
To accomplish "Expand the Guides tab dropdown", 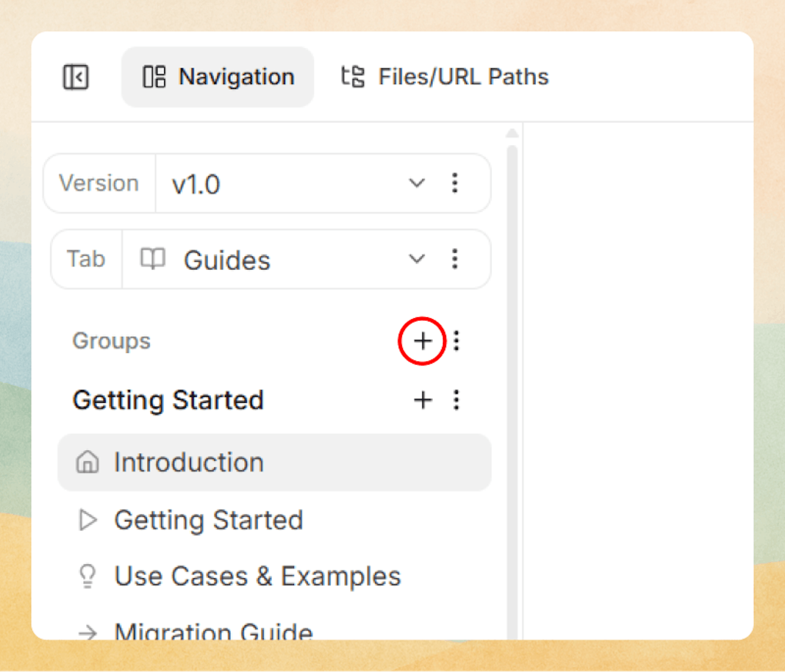I will click(417, 259).
